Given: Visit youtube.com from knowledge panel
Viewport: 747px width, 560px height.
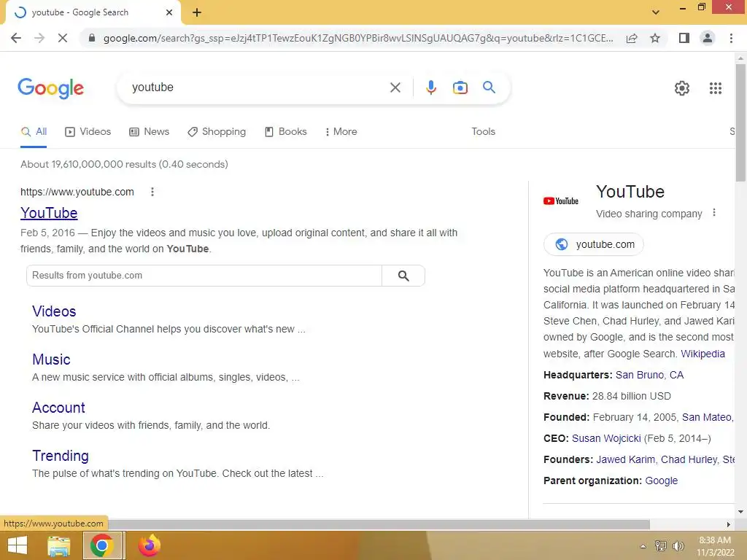Looking at the screenshot, I should point(594,244).
